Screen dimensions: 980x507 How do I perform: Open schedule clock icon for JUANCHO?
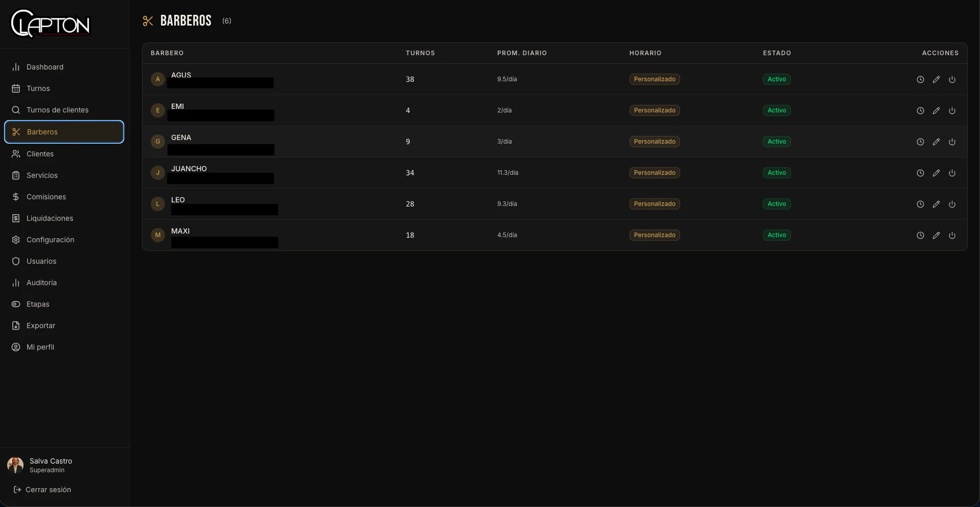pos(920,173)
